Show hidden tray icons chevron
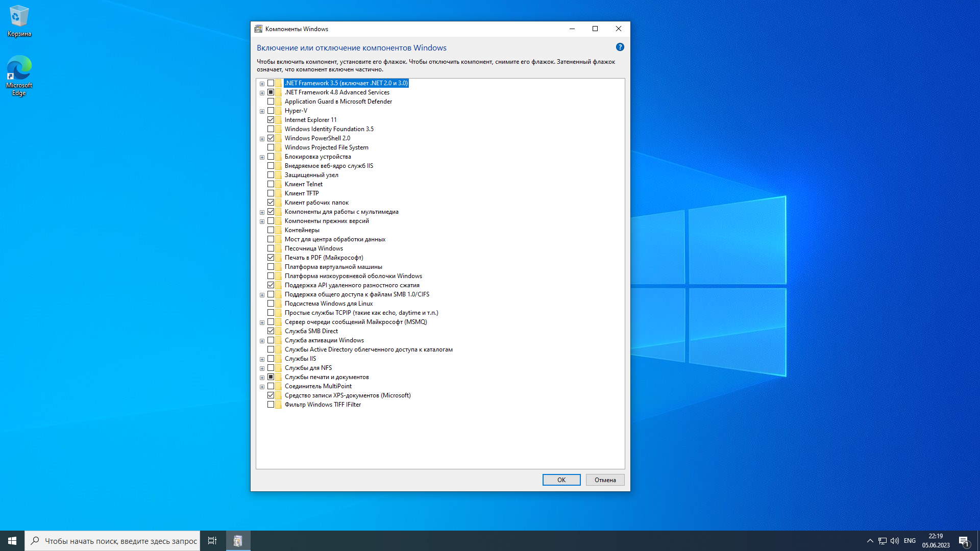This screenshot has height=551, width=980. click(x=870, y=541)
